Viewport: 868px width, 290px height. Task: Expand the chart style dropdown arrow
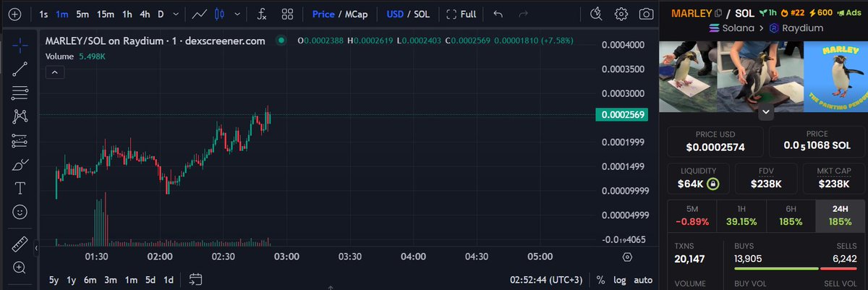237,14
